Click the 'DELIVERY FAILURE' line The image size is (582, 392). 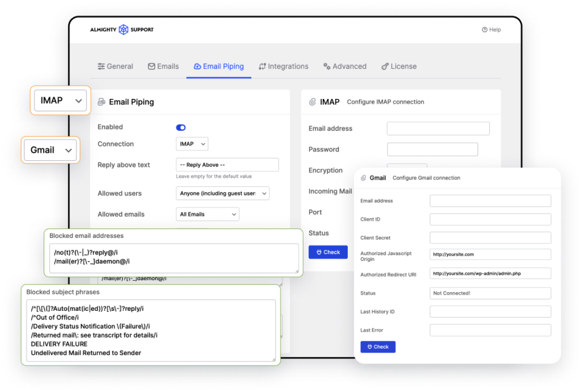59,344
